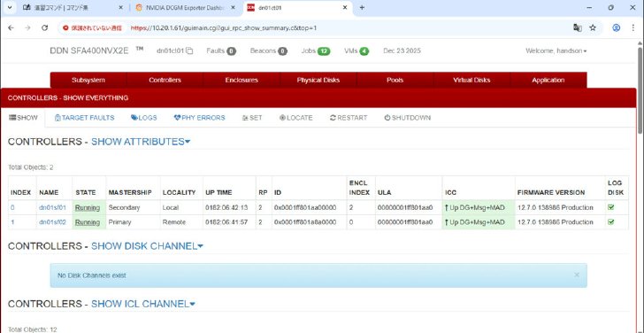Close the NVIDIA DCGM Exporter tab
This screenshot has width=644, height=333.
233,7
